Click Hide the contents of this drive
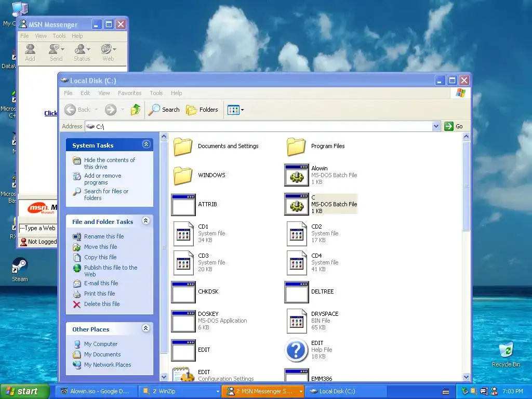The width and height of the screenshot is (532, 399). point(109,163)
